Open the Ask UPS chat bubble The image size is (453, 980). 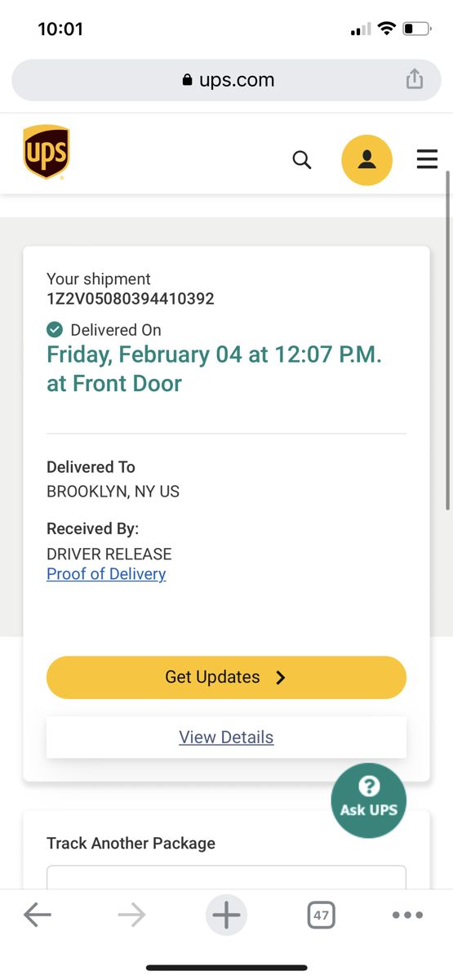(368, 800)
